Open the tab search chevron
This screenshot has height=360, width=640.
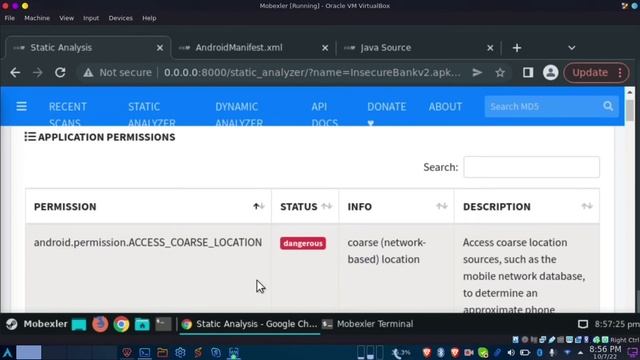(x=571, y=48)
